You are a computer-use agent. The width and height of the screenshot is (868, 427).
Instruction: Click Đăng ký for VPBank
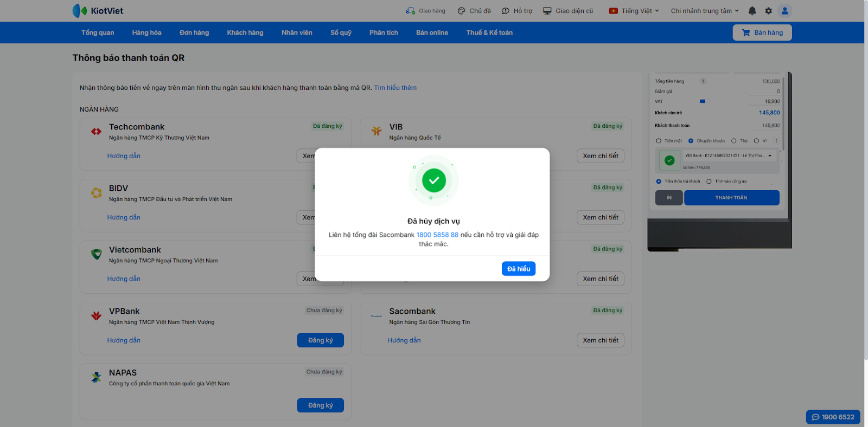pos(321,340)
